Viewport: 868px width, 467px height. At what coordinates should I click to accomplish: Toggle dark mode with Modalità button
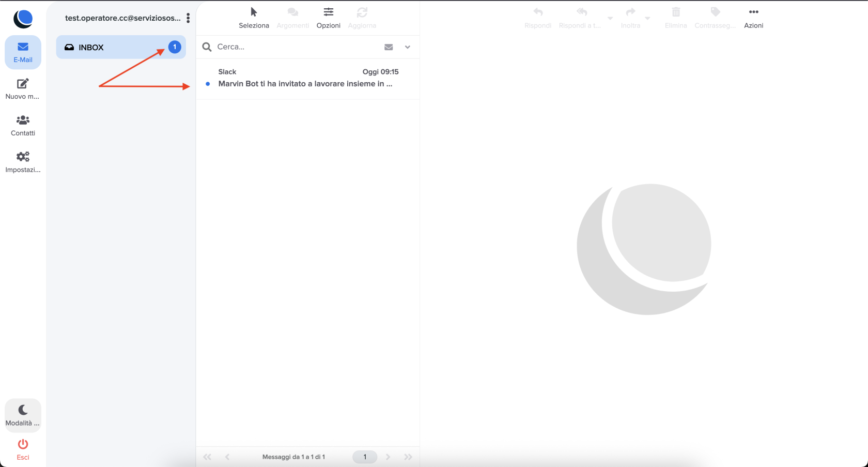point(23,415)
